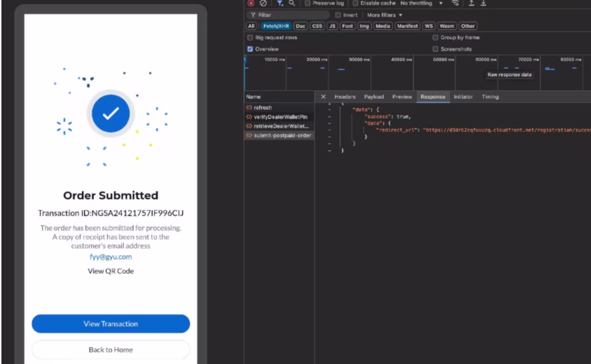Viewport: 591px width, 364px height.
Task: Export HAR file download icon
Action: (x=483, y=3)
